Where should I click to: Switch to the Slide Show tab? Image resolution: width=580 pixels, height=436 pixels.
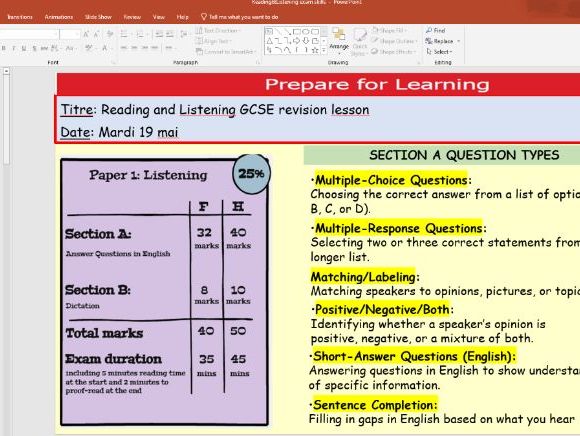click(x=98, y=17)
